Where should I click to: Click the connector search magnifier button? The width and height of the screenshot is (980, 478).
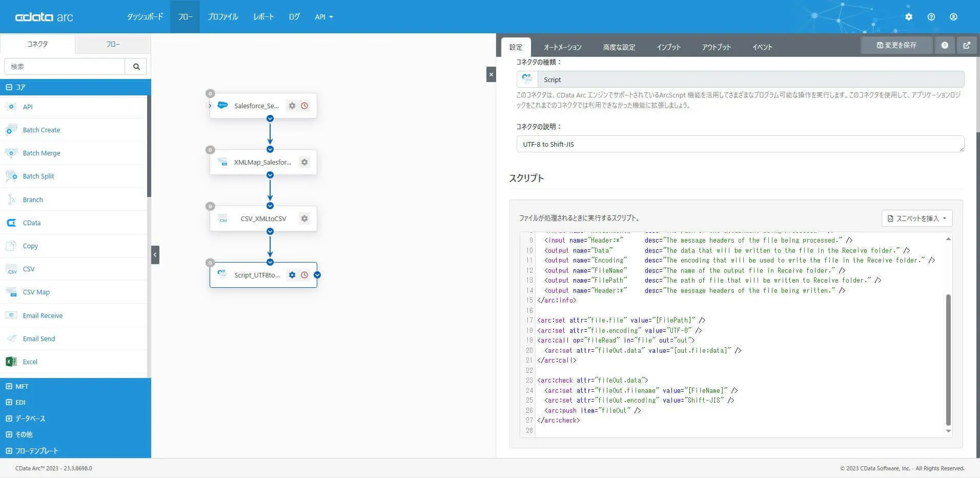point(136,67)
